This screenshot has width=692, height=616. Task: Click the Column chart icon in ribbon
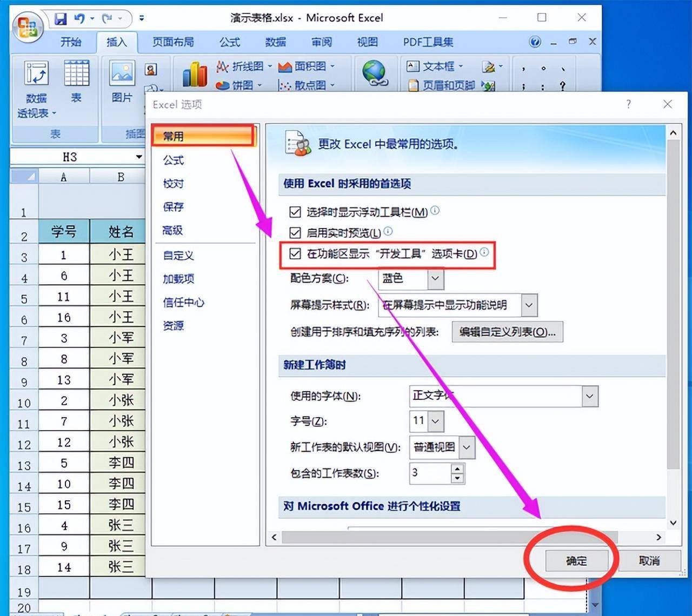click(x=195, y=74)
